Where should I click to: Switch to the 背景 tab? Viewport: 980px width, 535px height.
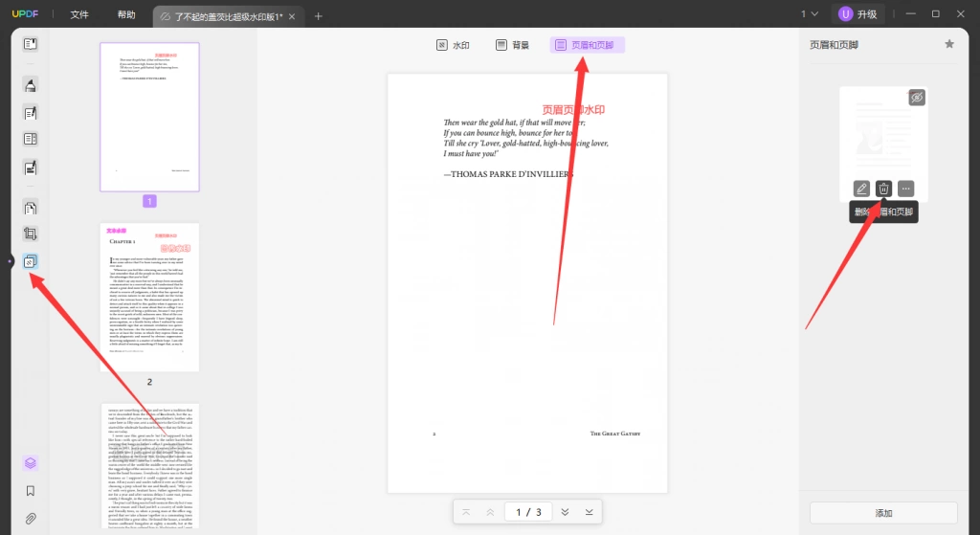(x=513, y=45)
